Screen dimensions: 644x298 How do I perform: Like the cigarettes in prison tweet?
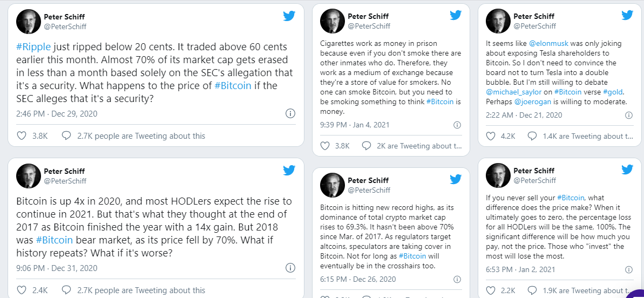coord(325,146)
